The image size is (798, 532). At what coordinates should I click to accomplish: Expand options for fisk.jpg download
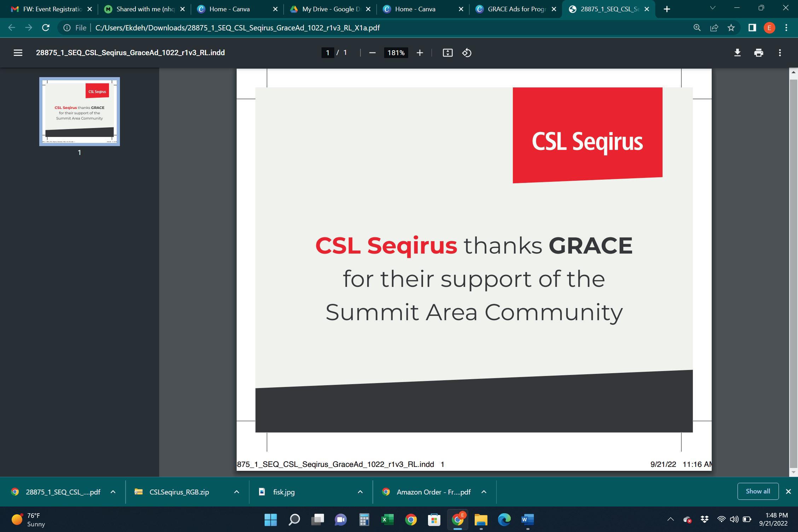(360, 492)
